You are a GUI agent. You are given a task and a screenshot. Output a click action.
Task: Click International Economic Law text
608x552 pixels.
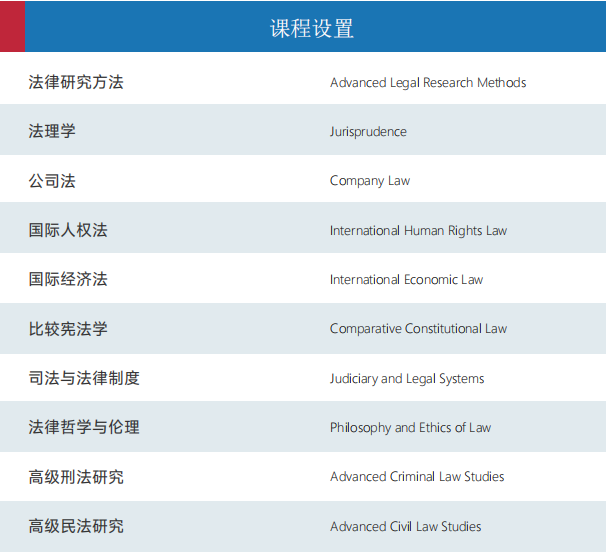[406, 280]
